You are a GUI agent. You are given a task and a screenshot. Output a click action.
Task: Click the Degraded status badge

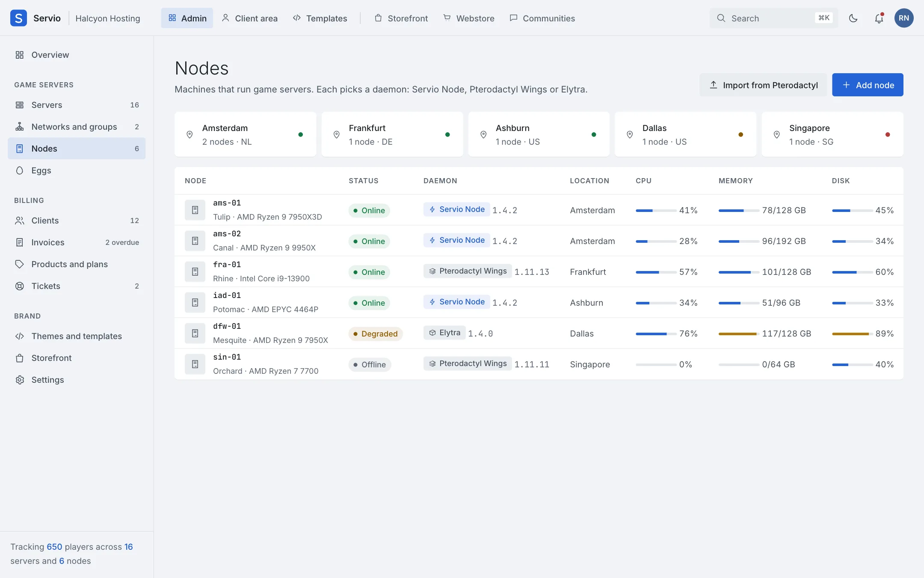click(376, 334)
